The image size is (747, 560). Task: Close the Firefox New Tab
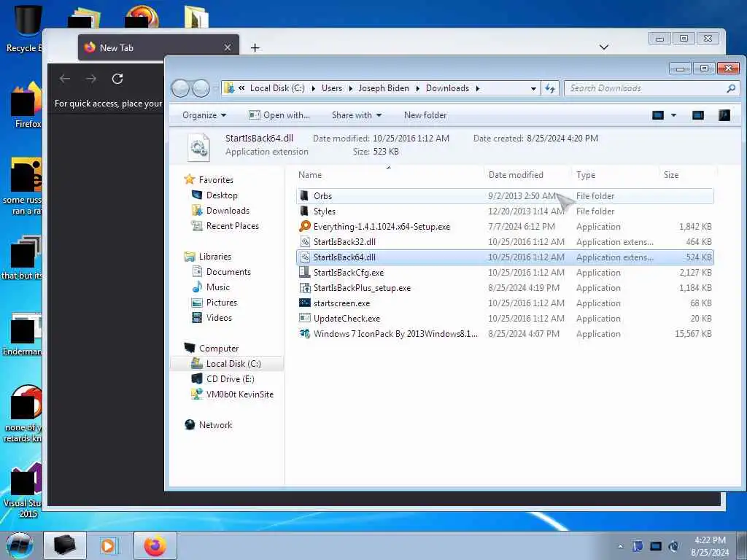tap(228, 47)
